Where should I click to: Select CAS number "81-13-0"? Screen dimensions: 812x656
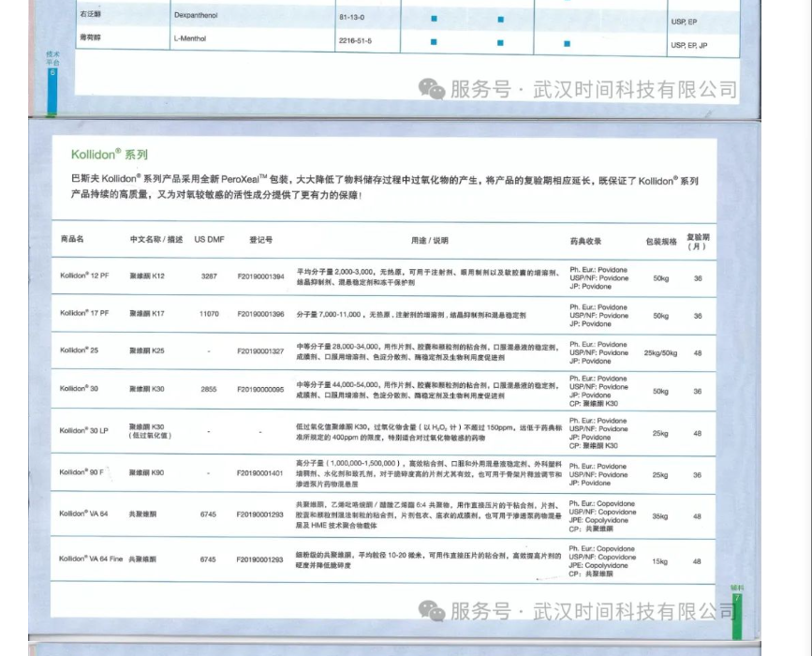tap(351, 17)
